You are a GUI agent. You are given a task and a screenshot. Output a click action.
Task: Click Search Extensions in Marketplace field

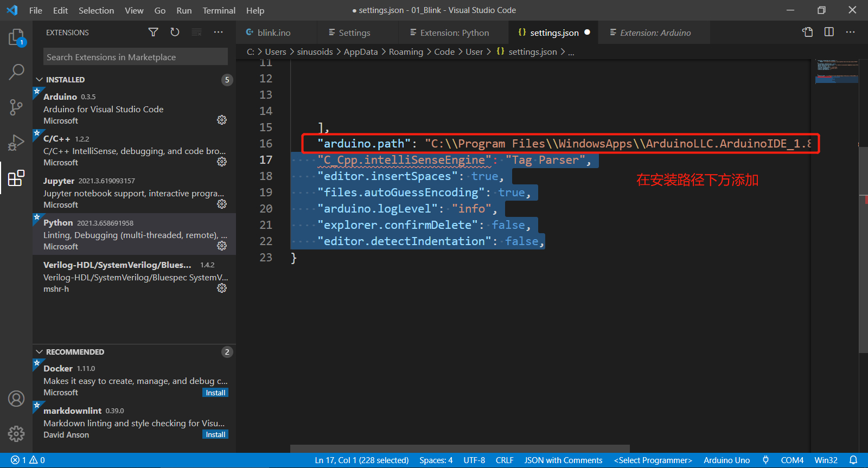point(136,57)
